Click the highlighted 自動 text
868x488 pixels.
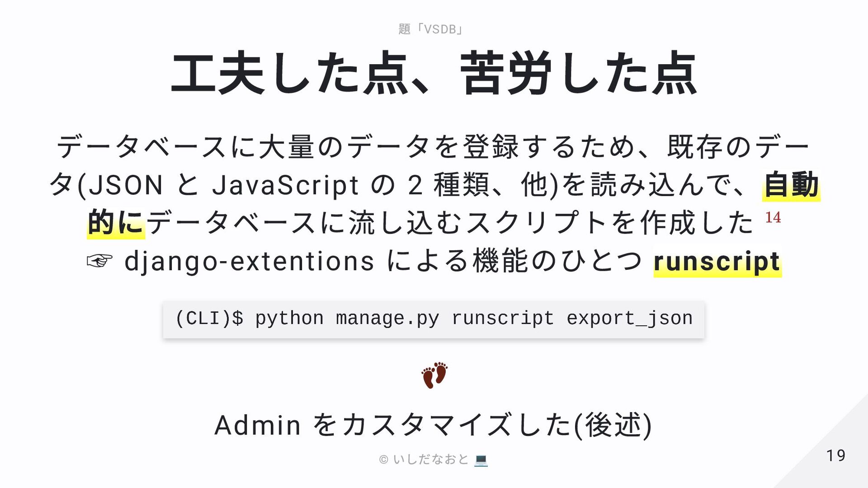click(x=791, y=185)
